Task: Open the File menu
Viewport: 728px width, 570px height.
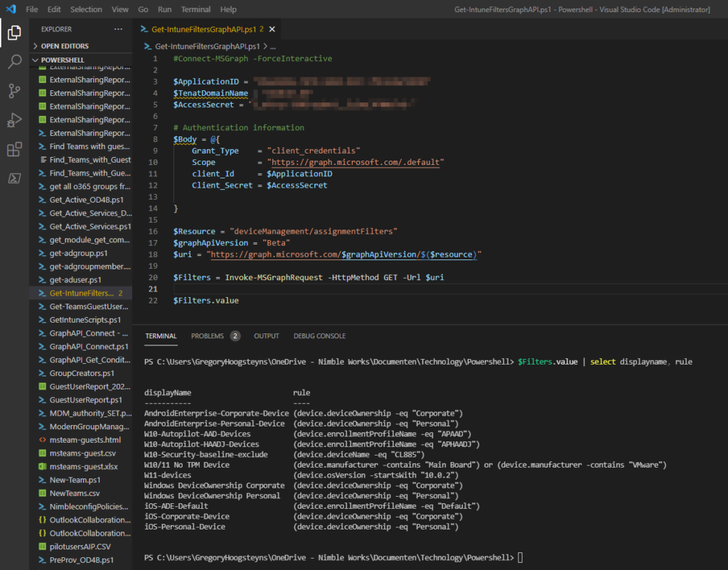Action: [x=32, y=9]
